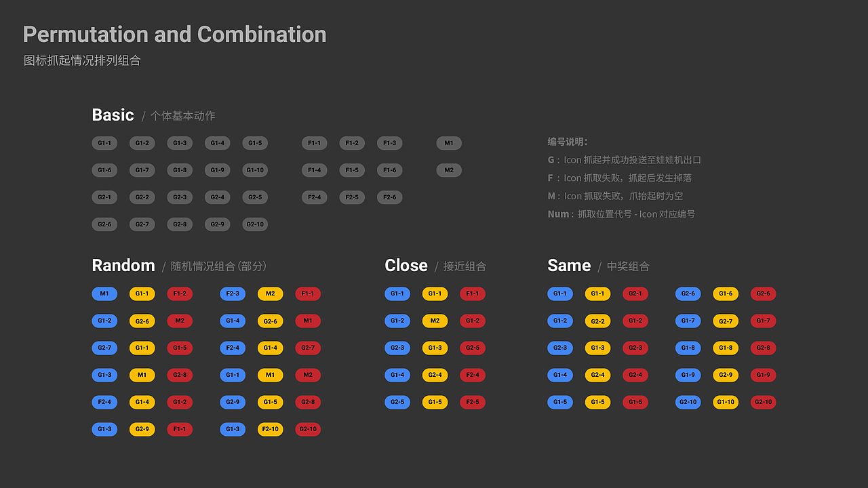Select the gray M2 tag in Basic
868x488 pixels.
tap(449, 170)
